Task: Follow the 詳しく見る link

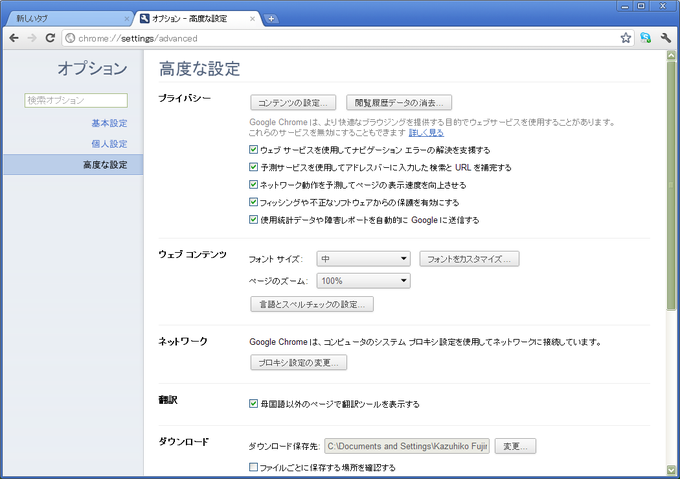Action: click(x=426, y=133)
